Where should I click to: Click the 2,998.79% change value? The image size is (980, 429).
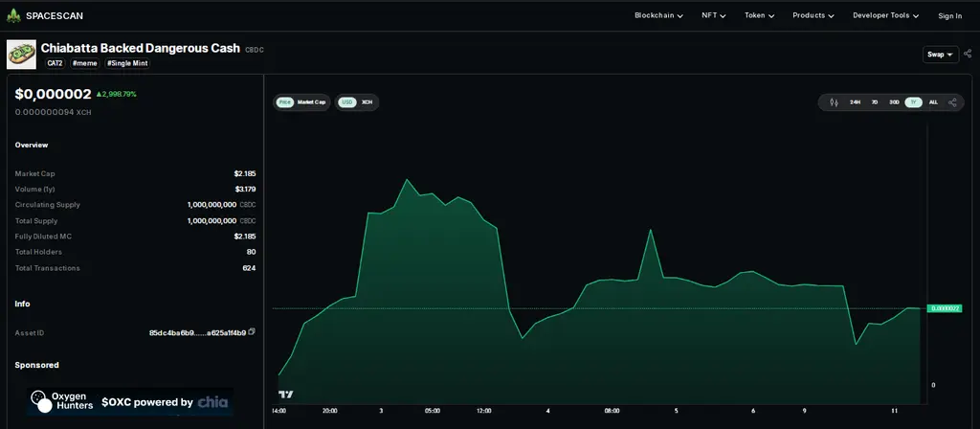point(116,95)
